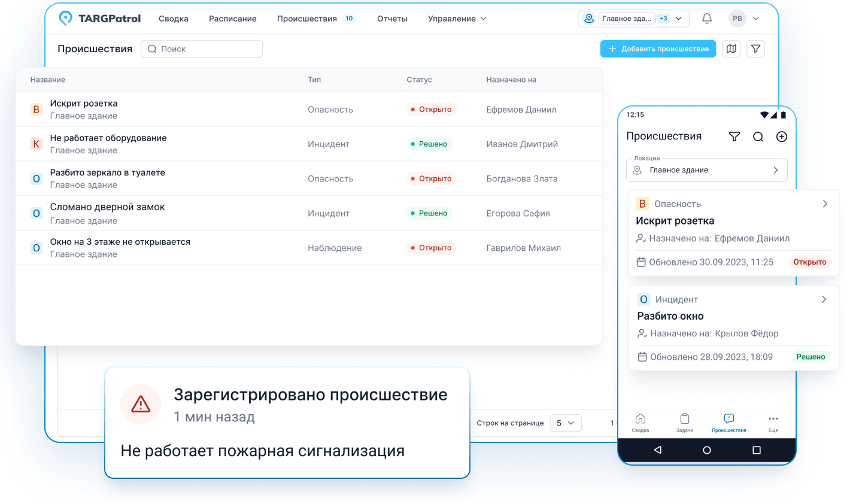The width and height of the screenshot is (856, 504).
Task: Open the Расписание menu item
Action: (232, 19)
